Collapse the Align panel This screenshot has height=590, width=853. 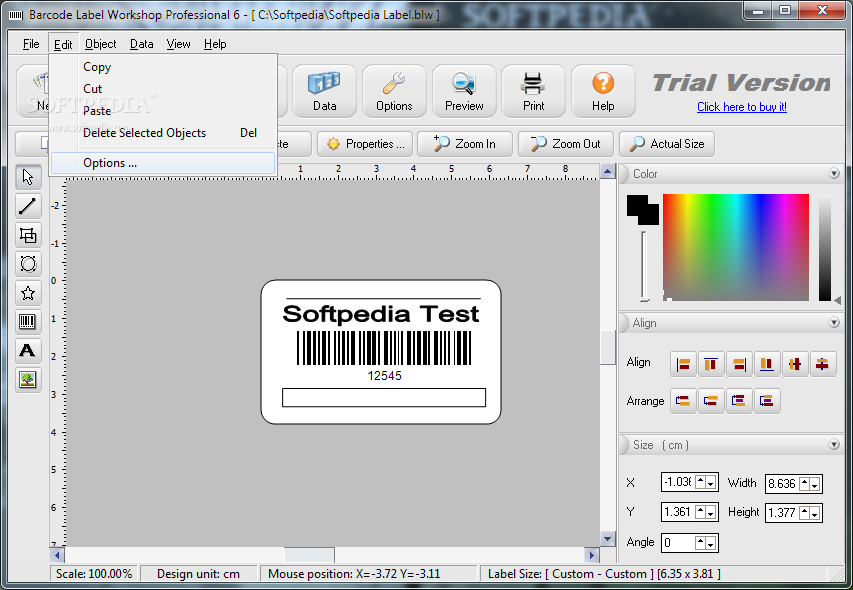[x=833, y=322]
